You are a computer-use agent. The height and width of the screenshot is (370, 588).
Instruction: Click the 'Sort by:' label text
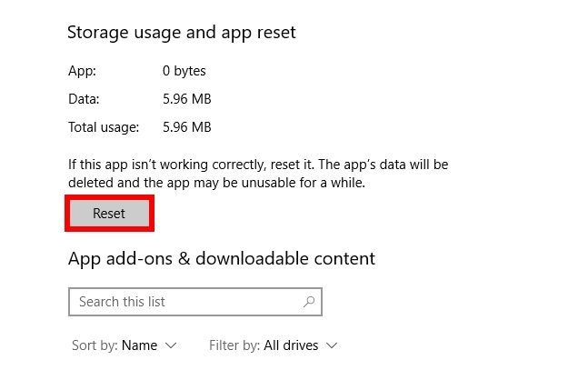tap(95, 345)
